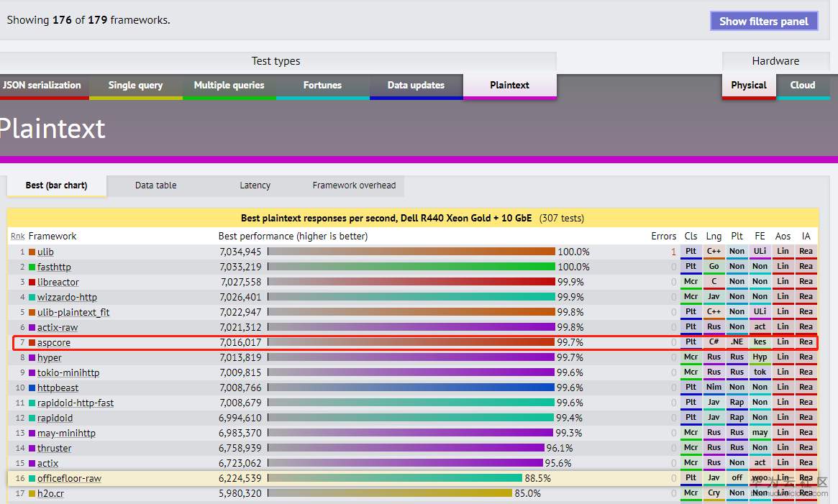
Task: Choose Cloud hardware tab
Action: (803, 86)
